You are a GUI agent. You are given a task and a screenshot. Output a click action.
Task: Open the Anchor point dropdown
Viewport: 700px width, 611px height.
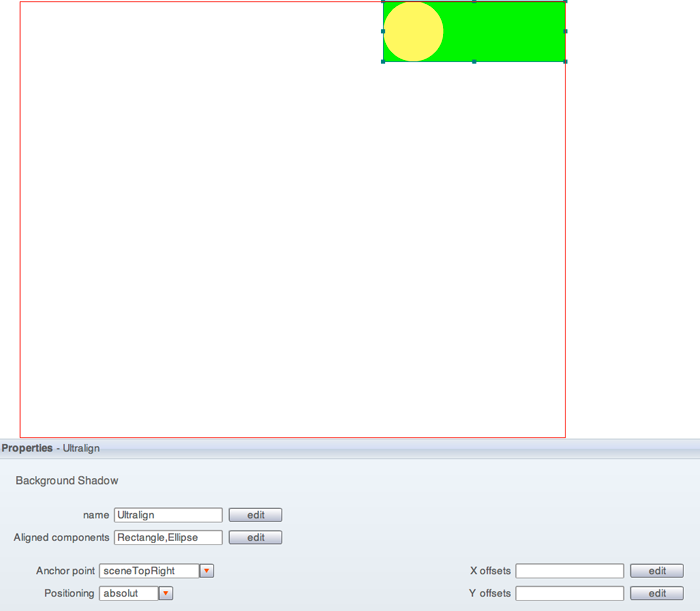(156, 571)
